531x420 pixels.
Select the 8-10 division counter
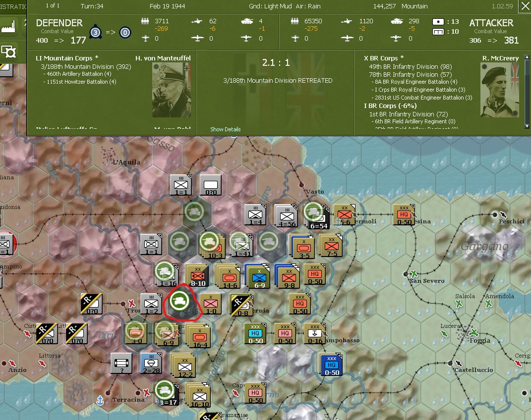tap(197, 276)
